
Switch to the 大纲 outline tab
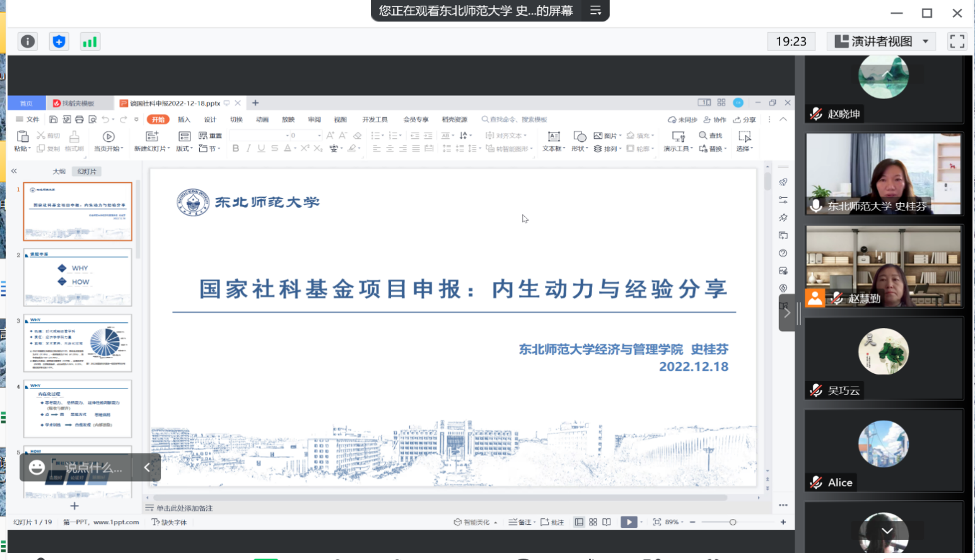pos(59,172)
